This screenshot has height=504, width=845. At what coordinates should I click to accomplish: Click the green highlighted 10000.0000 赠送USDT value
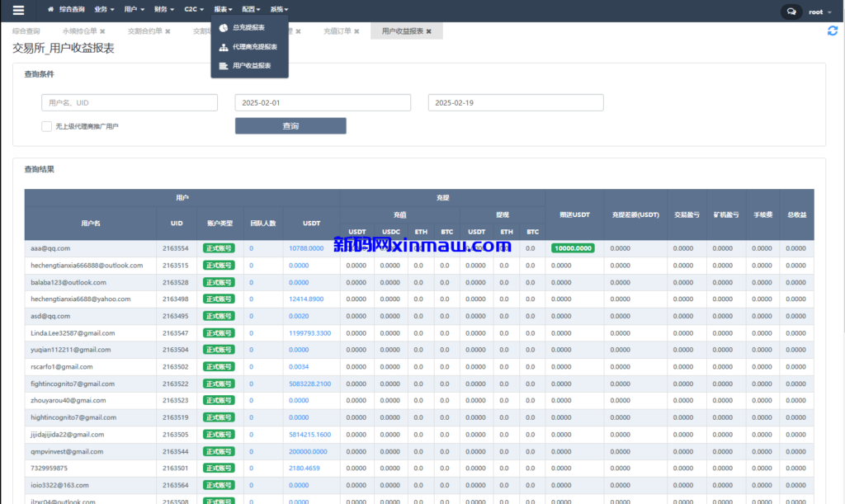pos(573,247)
